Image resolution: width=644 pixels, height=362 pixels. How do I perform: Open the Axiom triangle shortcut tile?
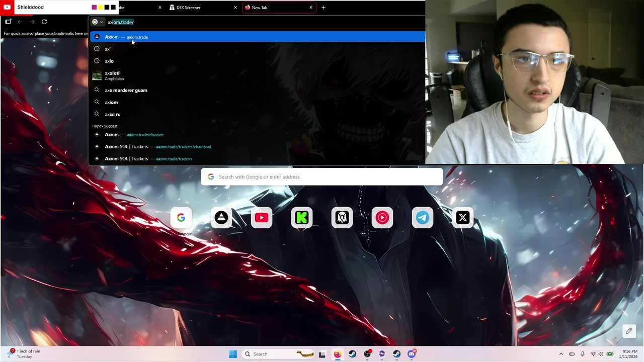pyautogui.click(x=221, y=218)
